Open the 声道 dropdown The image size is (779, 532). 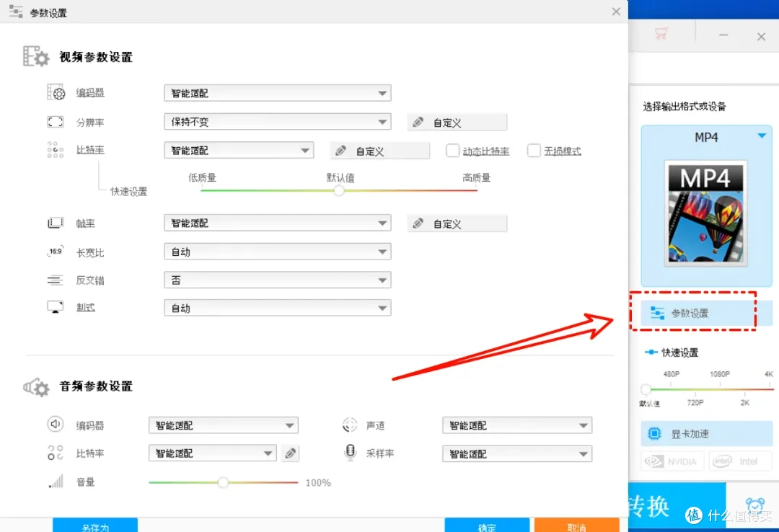tap(517, 425)
